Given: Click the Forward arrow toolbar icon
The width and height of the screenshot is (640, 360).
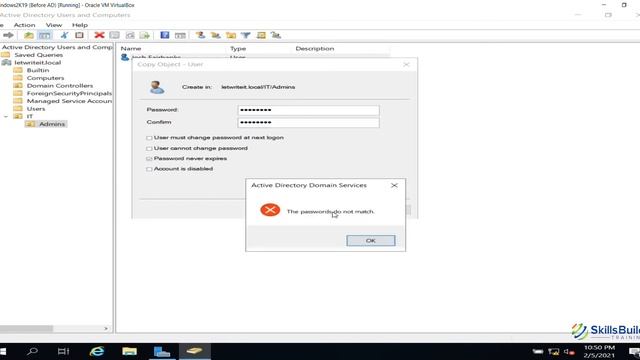Looking at the screenshot, I should point(8,36).
